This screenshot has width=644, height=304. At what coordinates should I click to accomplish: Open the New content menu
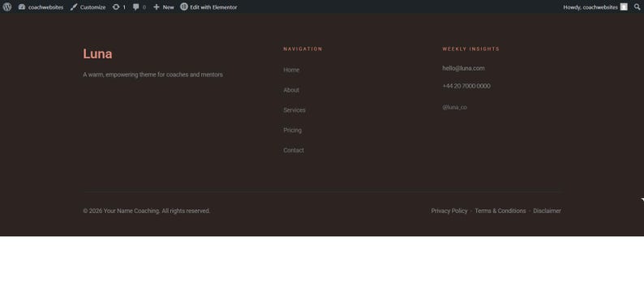tap(164, 7)
